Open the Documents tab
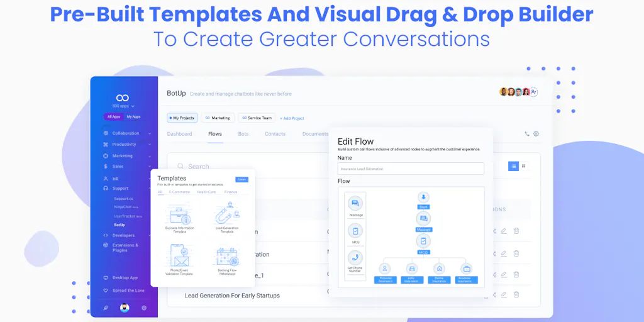This screenshot has width=644, height=322. click(315, 134)
